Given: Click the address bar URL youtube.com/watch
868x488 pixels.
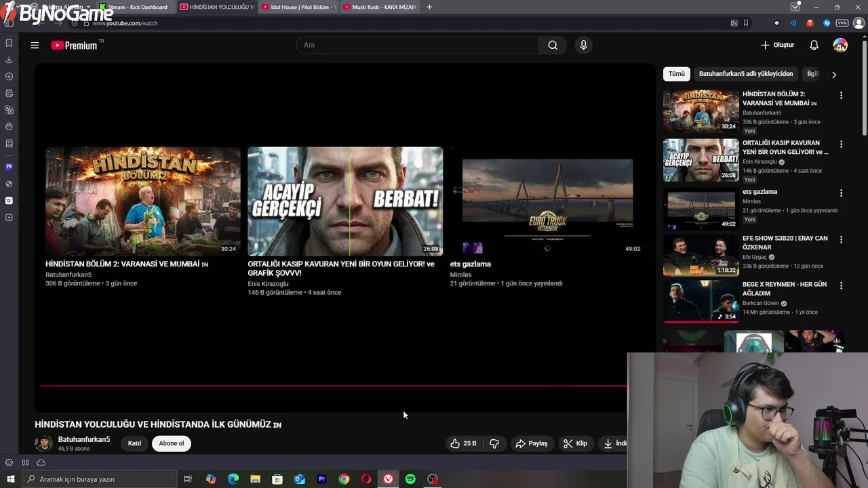Looking at the screenshot, I should coord(125,23).
